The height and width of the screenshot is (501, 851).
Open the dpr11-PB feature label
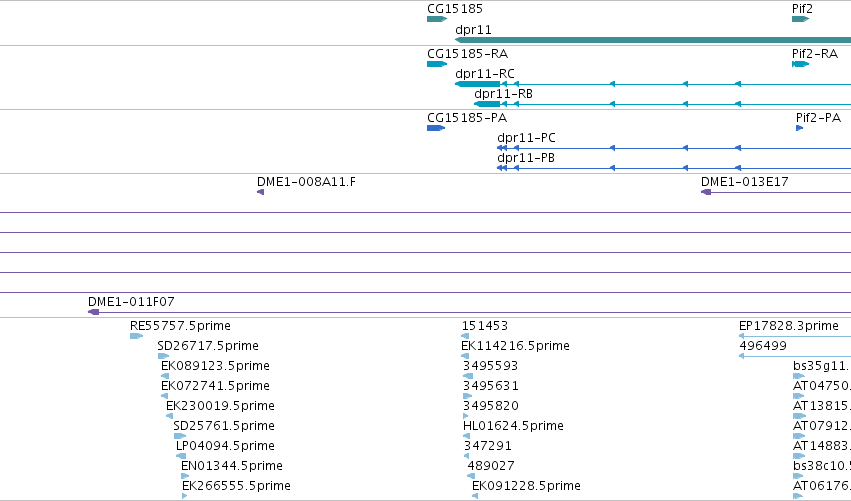[525, 158]
